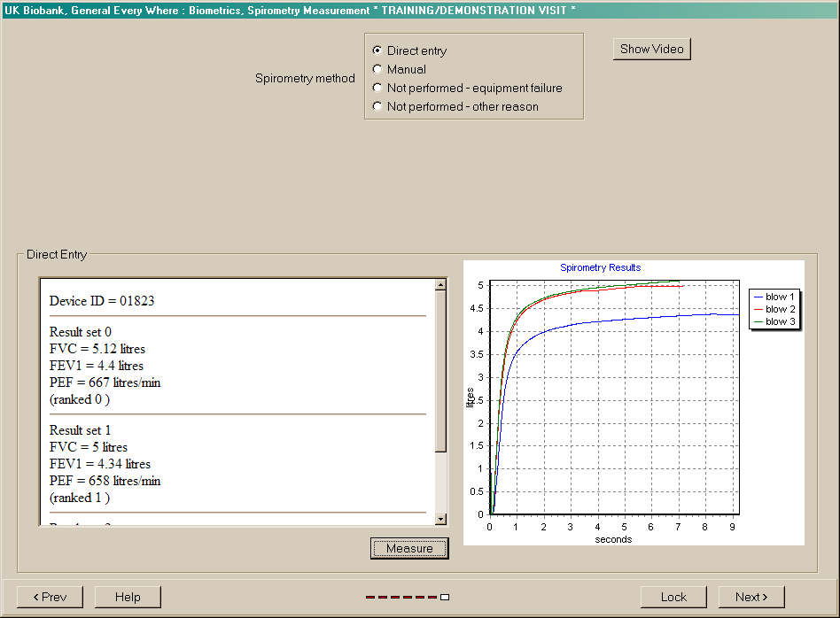Image resolution: width=840 pixels, height=618 pixels.
Task: Click the white square progress step indicator
Action: click(445, 598)
